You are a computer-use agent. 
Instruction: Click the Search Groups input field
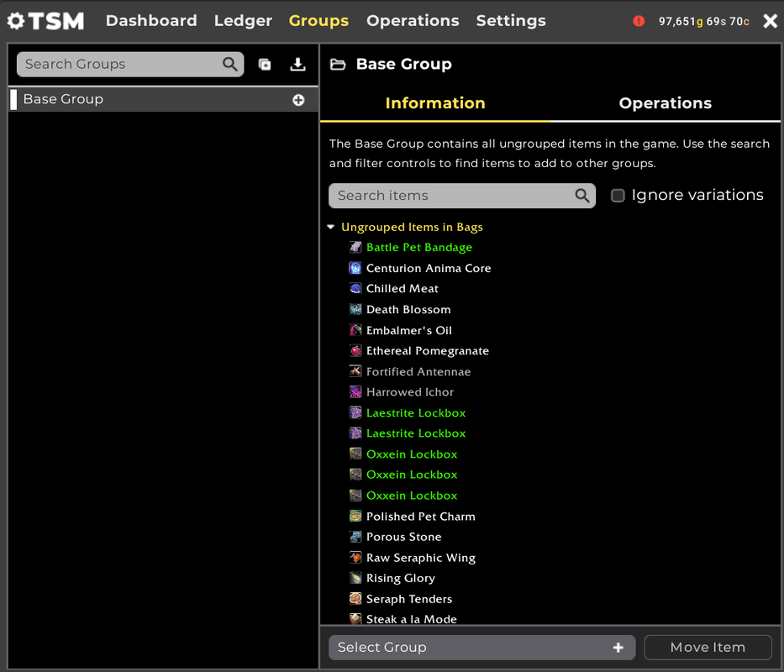click(130, 64)
